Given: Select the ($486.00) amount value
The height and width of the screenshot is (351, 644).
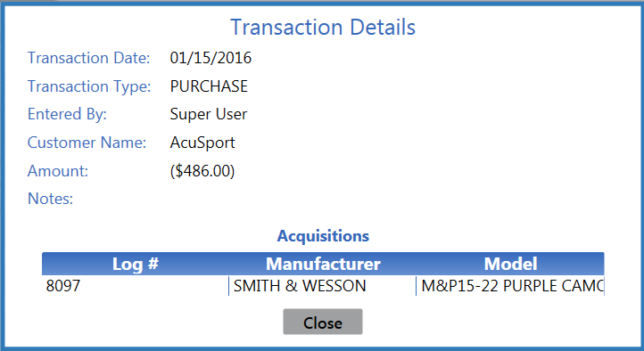Looking at the screenshot, I should (202, 171).
